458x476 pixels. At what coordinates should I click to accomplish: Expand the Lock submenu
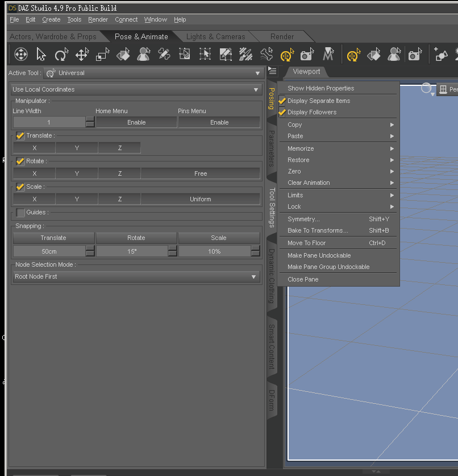click(338, 207)
